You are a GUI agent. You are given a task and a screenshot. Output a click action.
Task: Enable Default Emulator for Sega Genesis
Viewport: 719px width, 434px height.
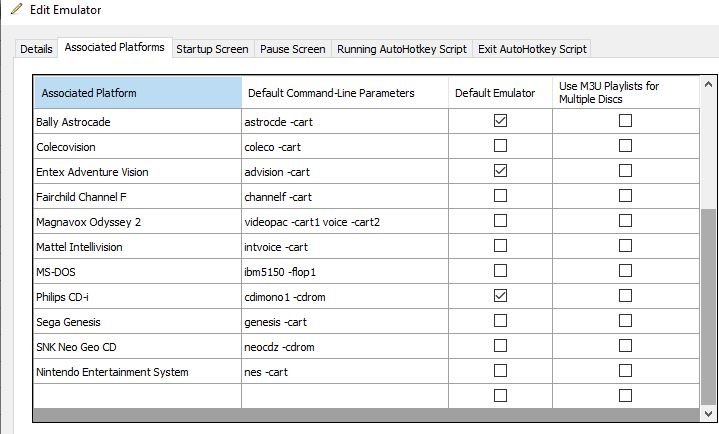pyautogui.click(x=500, y=321)
